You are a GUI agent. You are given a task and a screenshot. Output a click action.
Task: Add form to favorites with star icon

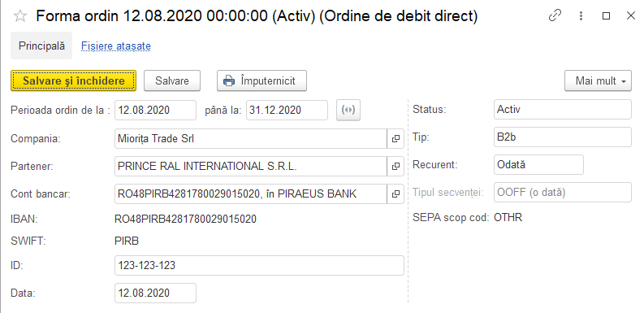point(19,16)
